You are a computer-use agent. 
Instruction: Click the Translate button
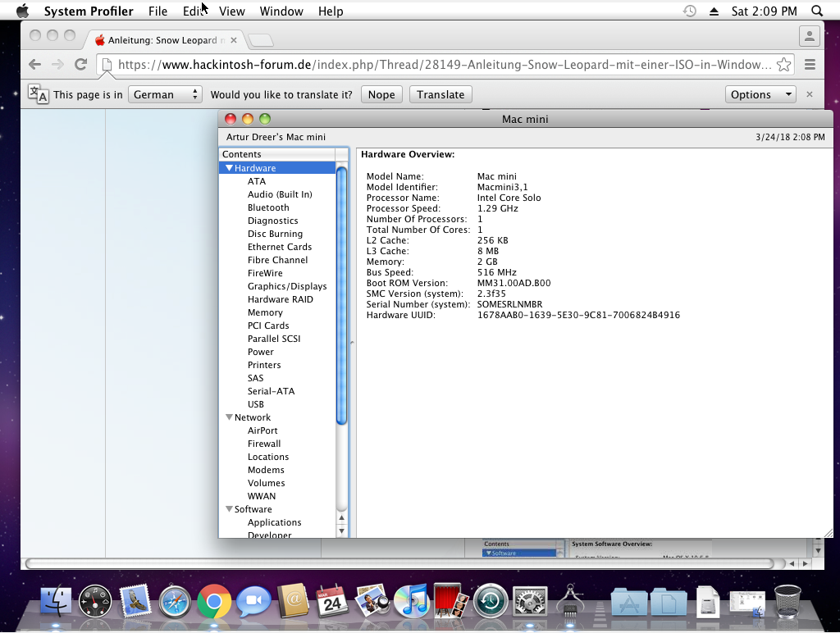[441, 94]
